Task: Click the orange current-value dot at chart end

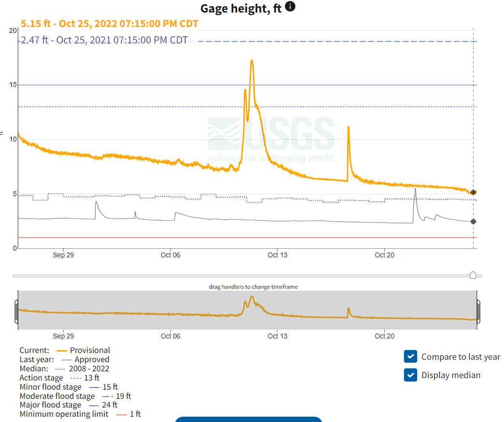Action: (x=473, y=192)
